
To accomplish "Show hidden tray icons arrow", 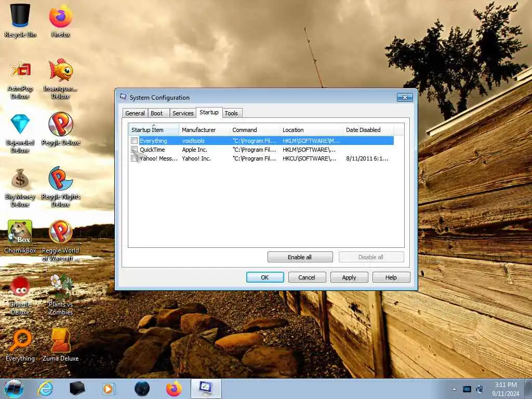I will (x=454, y=389).
